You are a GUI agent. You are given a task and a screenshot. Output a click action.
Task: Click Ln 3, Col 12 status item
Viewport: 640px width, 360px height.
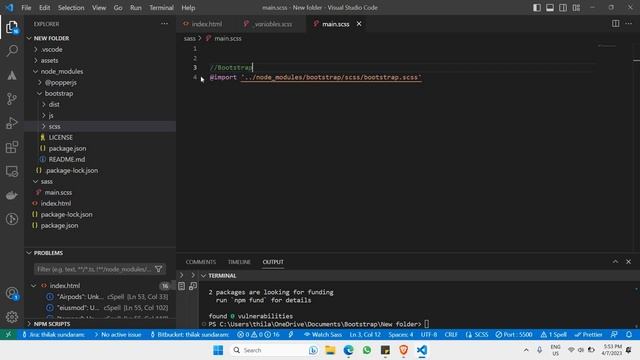tap(365, 334)
